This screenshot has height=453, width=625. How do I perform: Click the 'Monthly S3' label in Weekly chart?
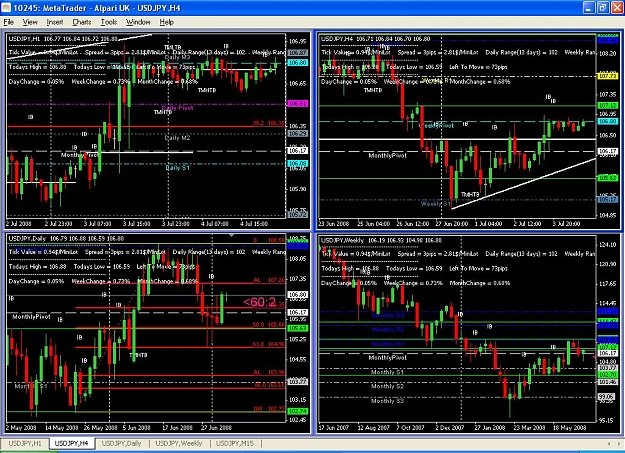point(387,401)
